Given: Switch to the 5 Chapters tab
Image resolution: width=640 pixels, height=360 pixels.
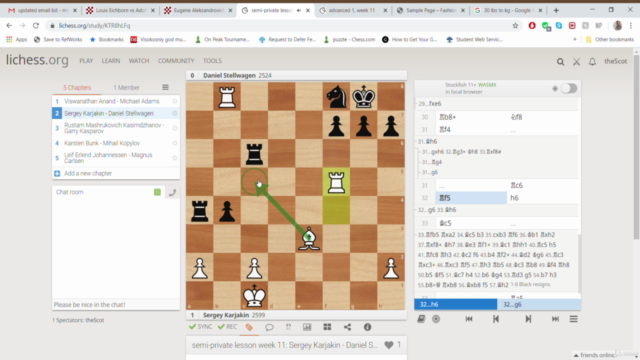Looking at the screenshot, I should tap(77, 87).
